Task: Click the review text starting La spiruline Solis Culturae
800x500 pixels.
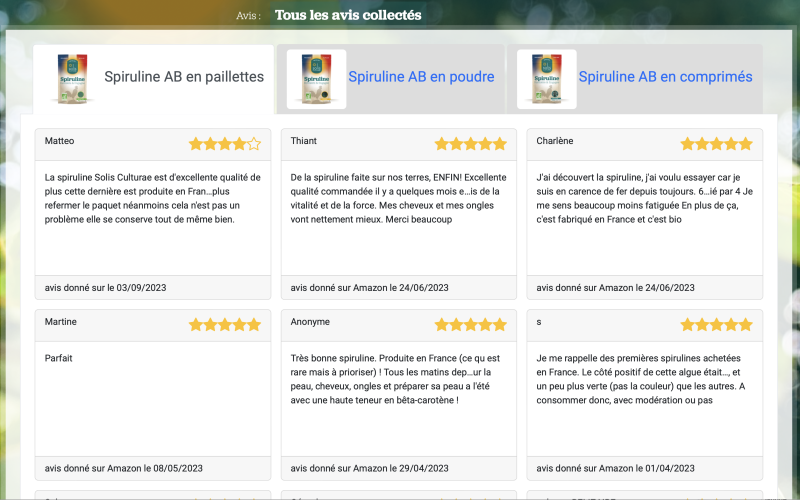Action: (x=153, y=198)
